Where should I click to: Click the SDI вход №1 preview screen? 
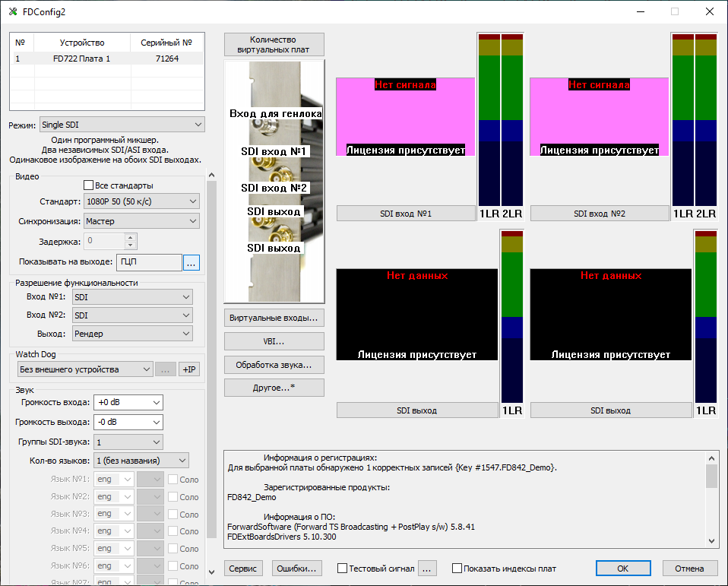pyautogui.click(x=405, y=116)
